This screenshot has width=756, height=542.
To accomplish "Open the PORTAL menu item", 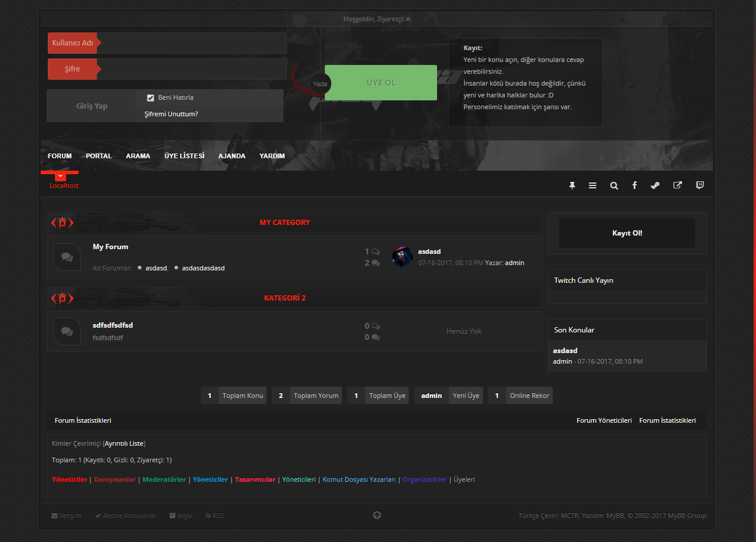I will coord(99,156).
